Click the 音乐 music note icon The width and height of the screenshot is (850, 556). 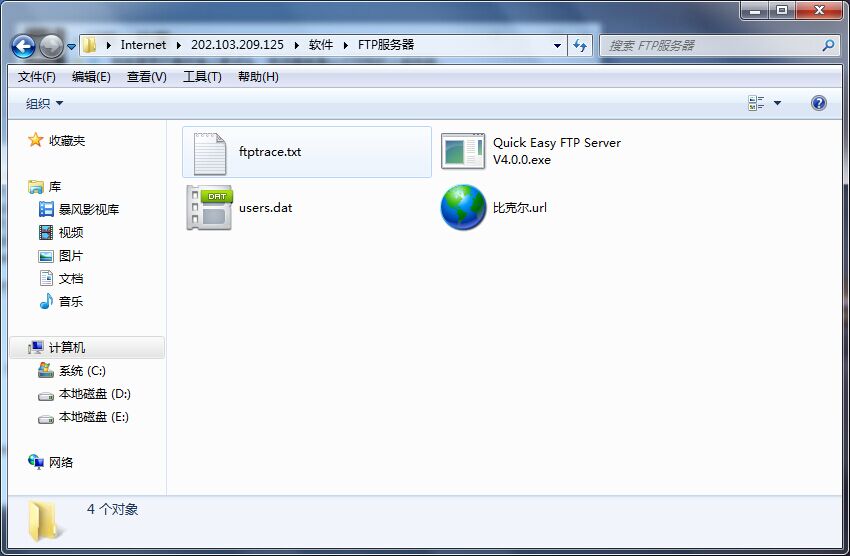[x=46, y=301]
